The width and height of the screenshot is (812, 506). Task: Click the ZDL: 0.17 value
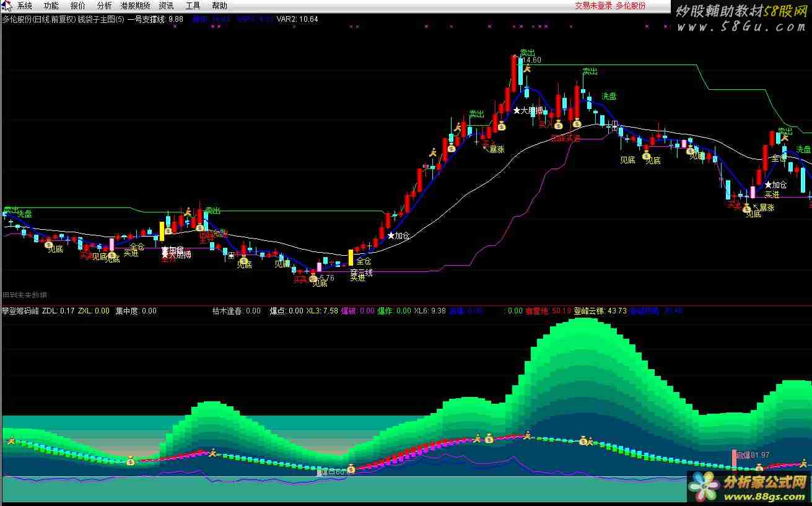tap(58, 311)
